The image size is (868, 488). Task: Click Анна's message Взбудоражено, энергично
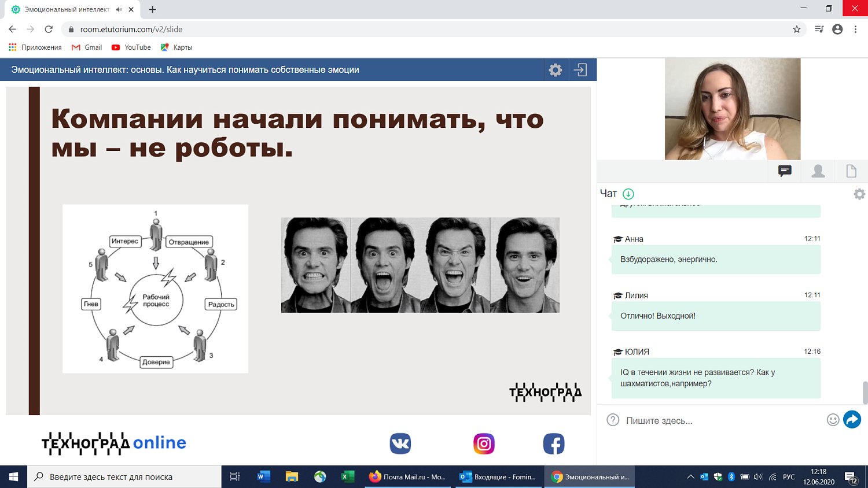click(x=716, y=259)
